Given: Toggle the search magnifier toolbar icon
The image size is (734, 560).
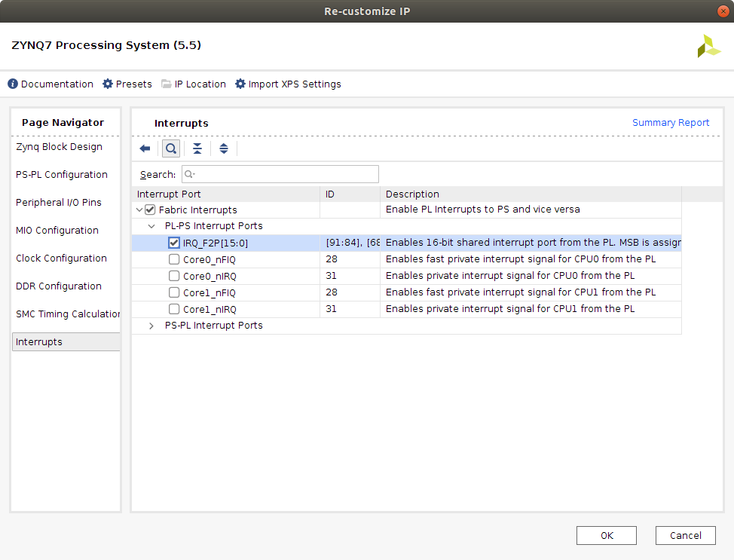Looking at the screenshot, I should [171, 149].
